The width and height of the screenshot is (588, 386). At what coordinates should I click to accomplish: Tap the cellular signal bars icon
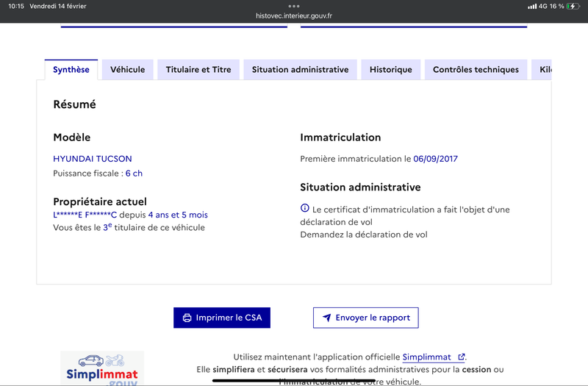(x=531, y=7)
